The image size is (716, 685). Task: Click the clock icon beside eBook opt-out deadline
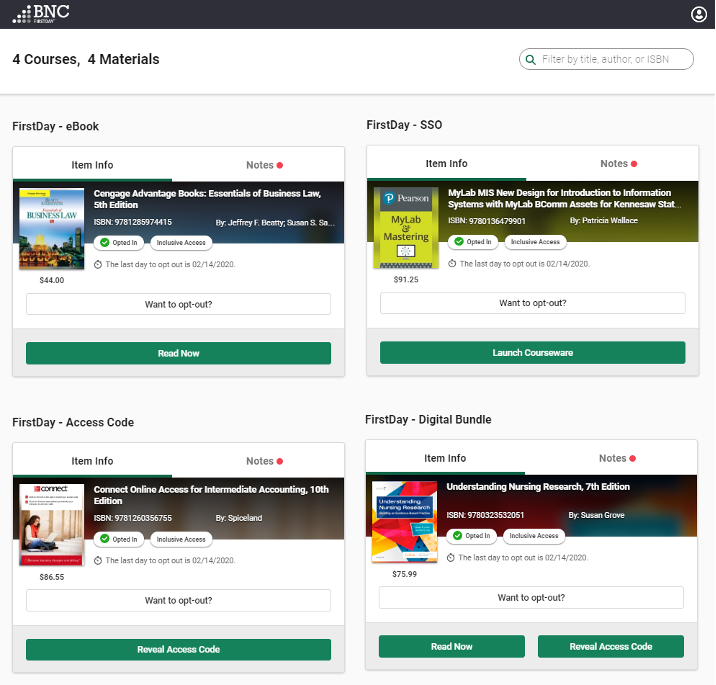(98, 264)
